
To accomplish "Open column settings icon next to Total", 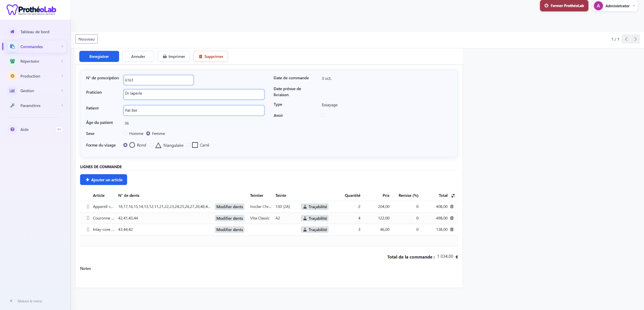I will (x=453, y=196).
